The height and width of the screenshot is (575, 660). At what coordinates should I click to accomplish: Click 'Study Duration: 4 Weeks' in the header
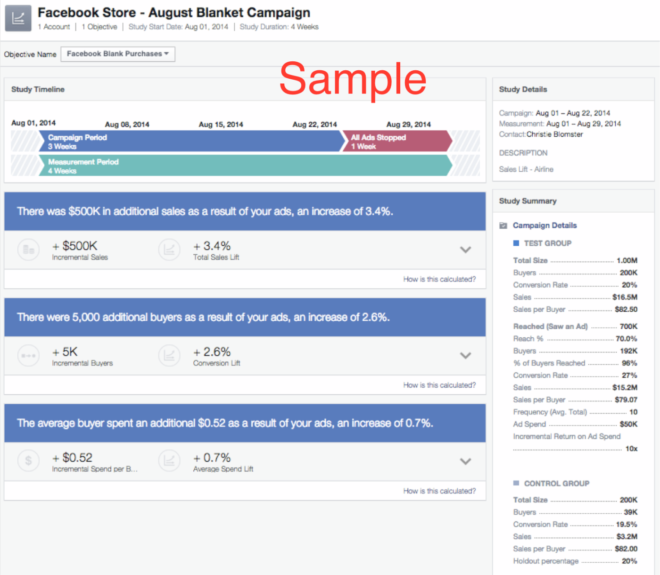(279, 27)
